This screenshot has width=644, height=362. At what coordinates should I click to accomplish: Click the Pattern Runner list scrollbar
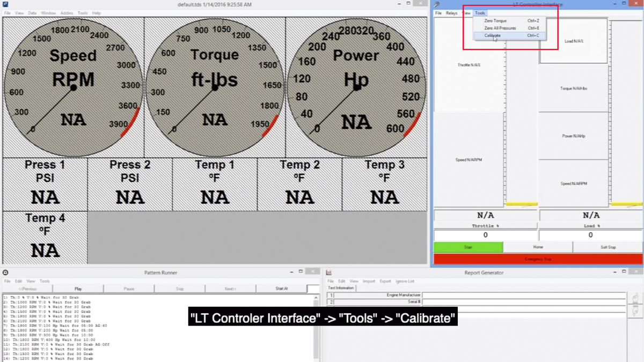click(316, 328)
